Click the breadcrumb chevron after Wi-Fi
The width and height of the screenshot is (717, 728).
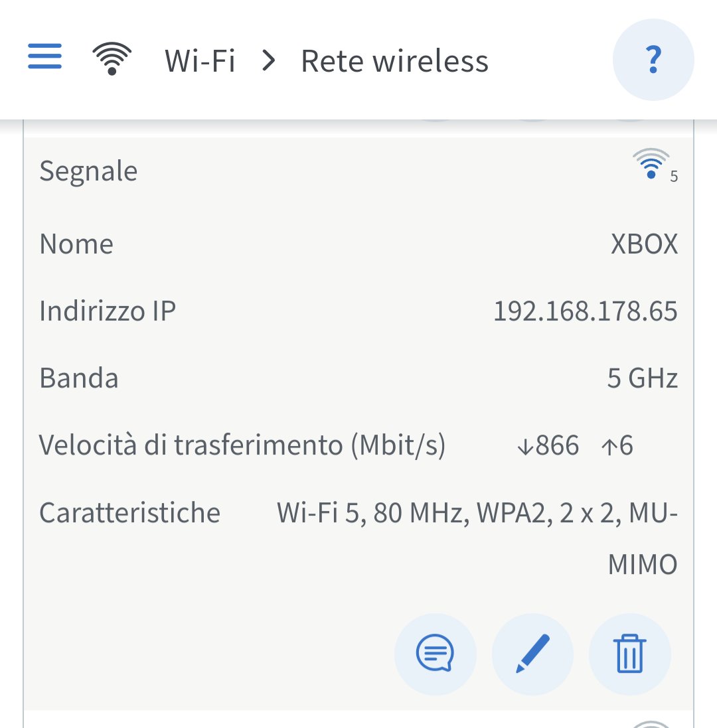coord(268,61)
